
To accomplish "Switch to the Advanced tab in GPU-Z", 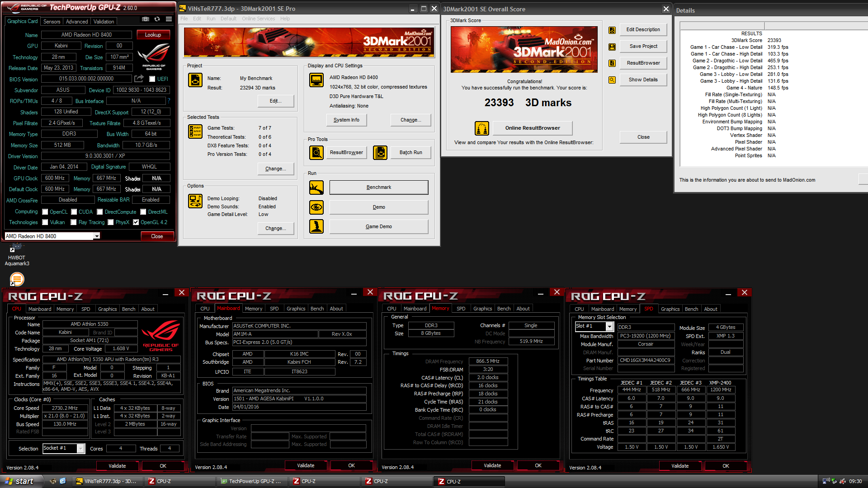I will tap(77, 22).
